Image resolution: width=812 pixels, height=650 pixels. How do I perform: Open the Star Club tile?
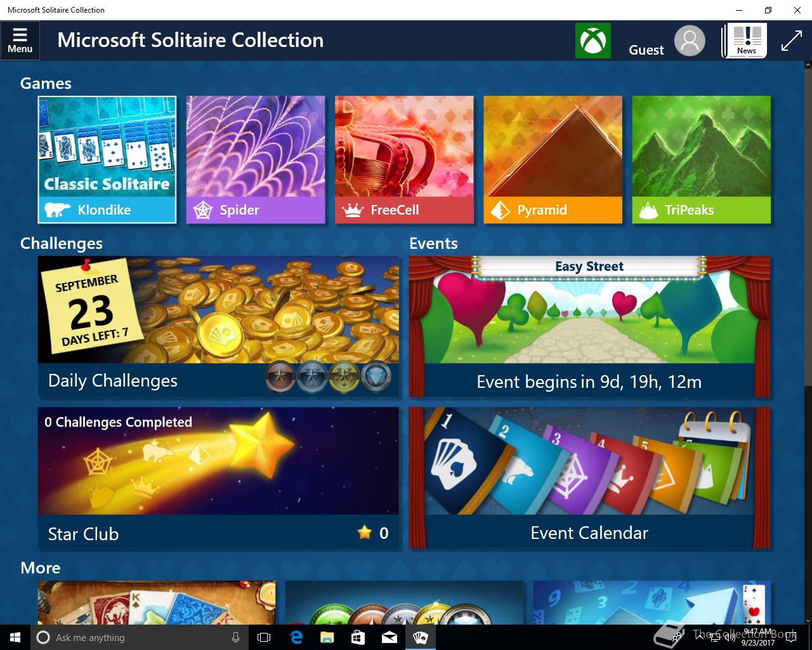(x=219, y=477)
